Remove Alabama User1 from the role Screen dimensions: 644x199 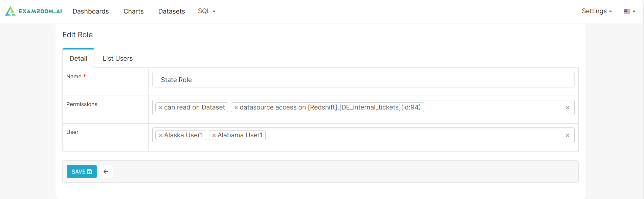(x=214, y=135)
